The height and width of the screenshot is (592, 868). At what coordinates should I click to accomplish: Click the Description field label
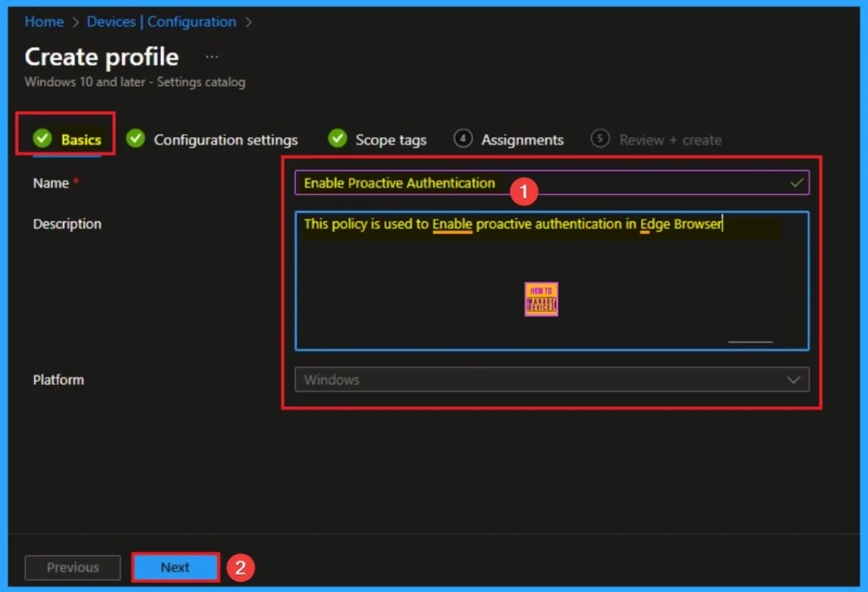coord(67,224)
